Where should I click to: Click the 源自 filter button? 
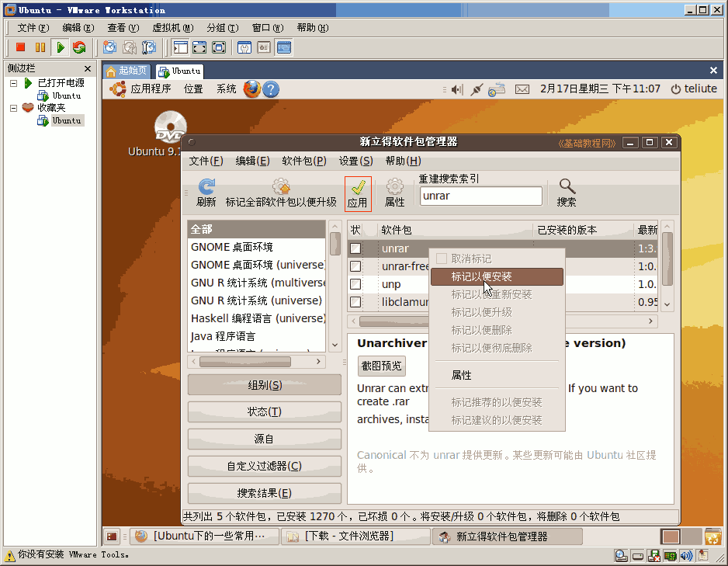[x=265, y=439]
